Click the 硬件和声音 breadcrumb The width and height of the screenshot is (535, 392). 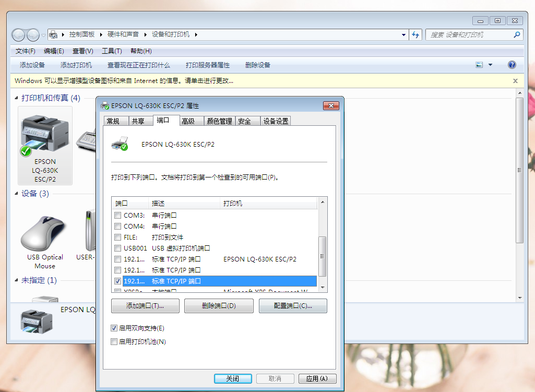click(123, 34)
